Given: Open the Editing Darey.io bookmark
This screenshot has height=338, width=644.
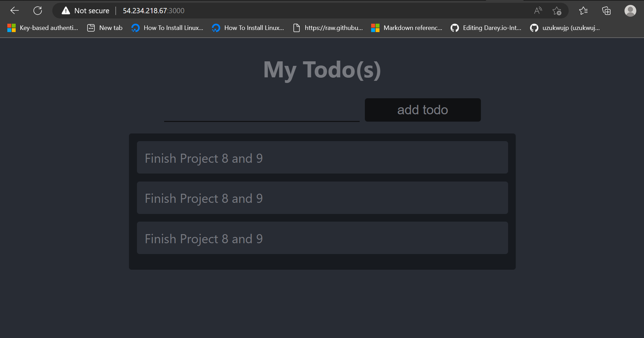Looking at the screenshot, I should point(486,28).
